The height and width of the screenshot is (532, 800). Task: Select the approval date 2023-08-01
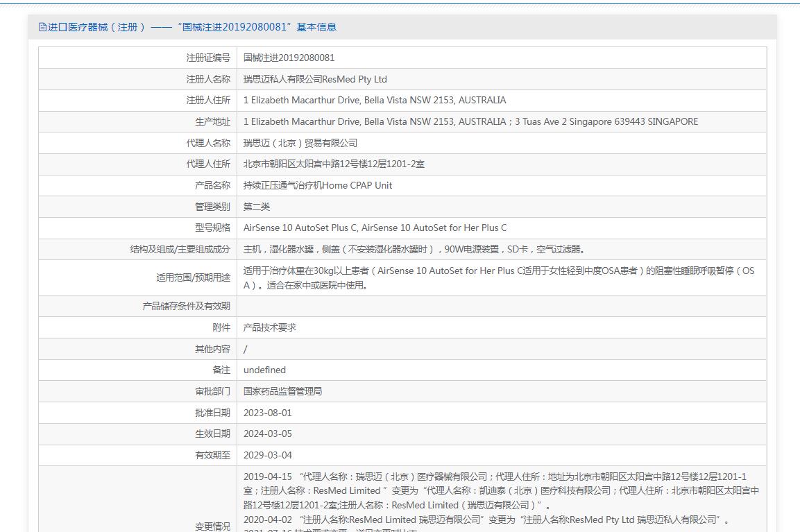click(x=268, y=413)
